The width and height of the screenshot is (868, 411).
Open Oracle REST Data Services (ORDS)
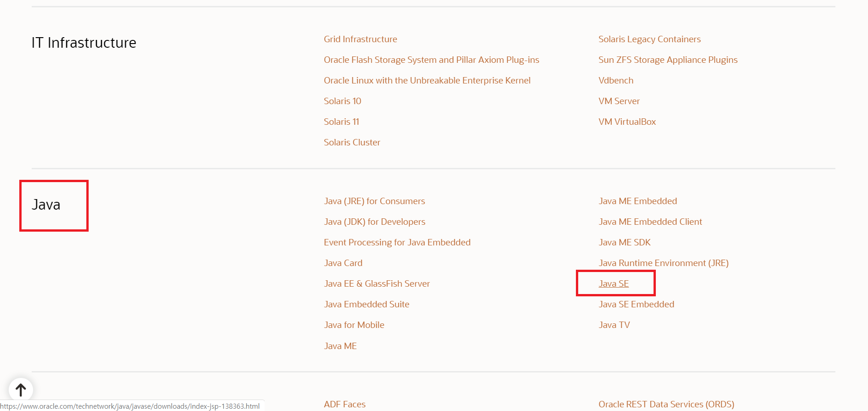coord(666,405)
